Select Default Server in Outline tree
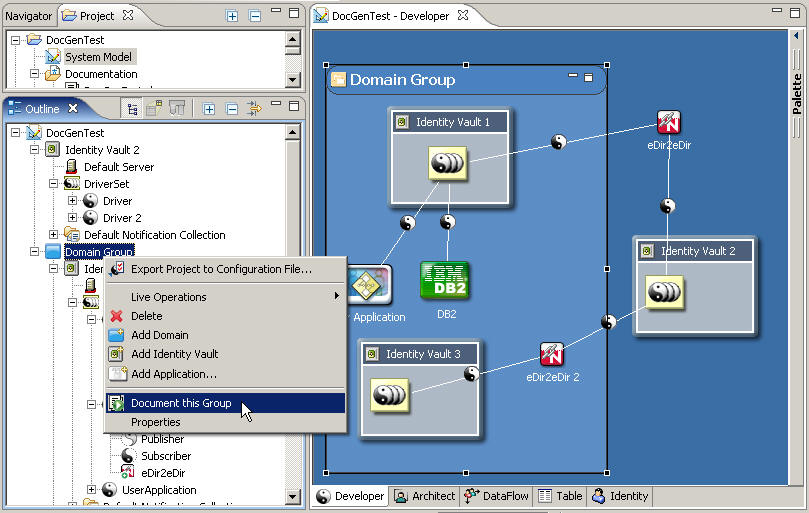The height and width of the screenshot is (513, 809). pos(119,167)
